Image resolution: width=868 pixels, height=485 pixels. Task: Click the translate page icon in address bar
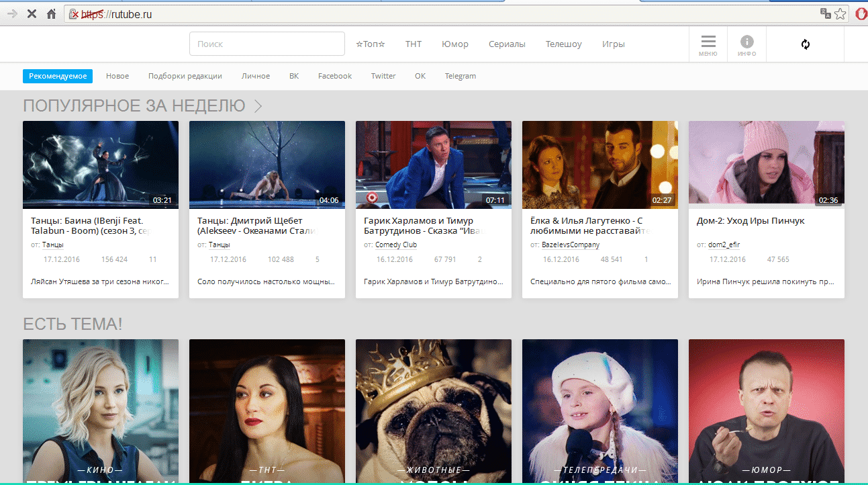(826, 13)
